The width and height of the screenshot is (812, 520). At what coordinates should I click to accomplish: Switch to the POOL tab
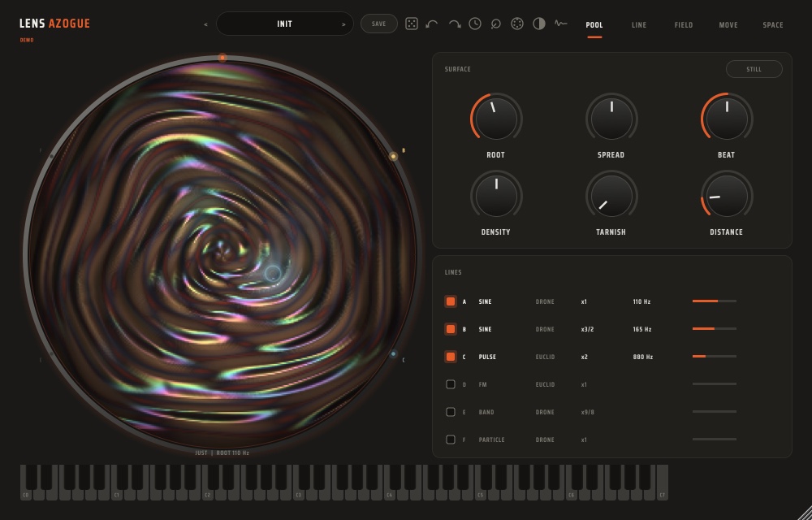click(594, 25)
